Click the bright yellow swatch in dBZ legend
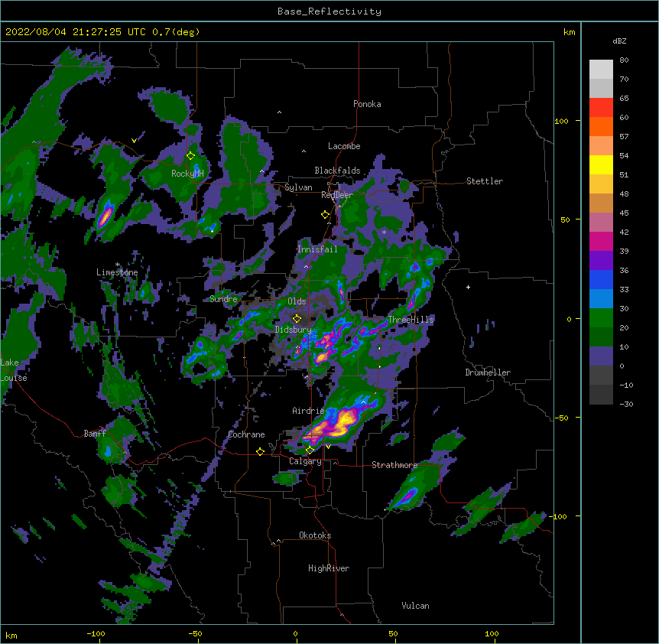 point(601,165)
